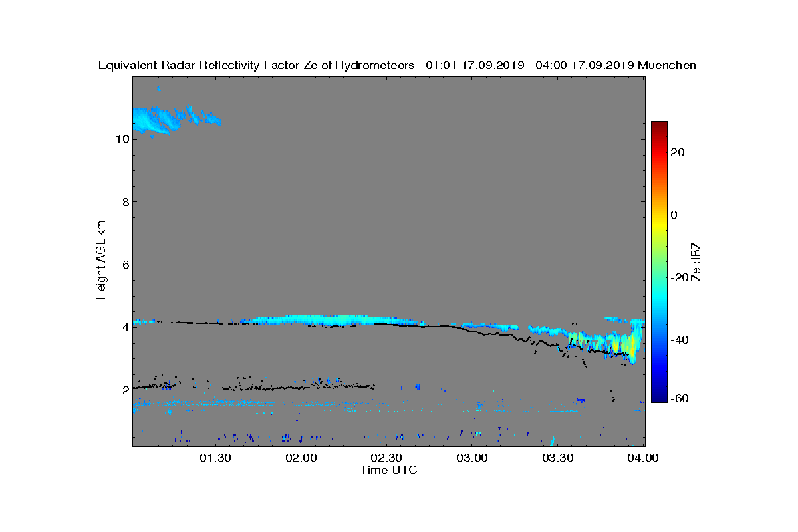Click the 04:00 time tick label
This screenshot has width=798, height=532.
click(644, 458)
